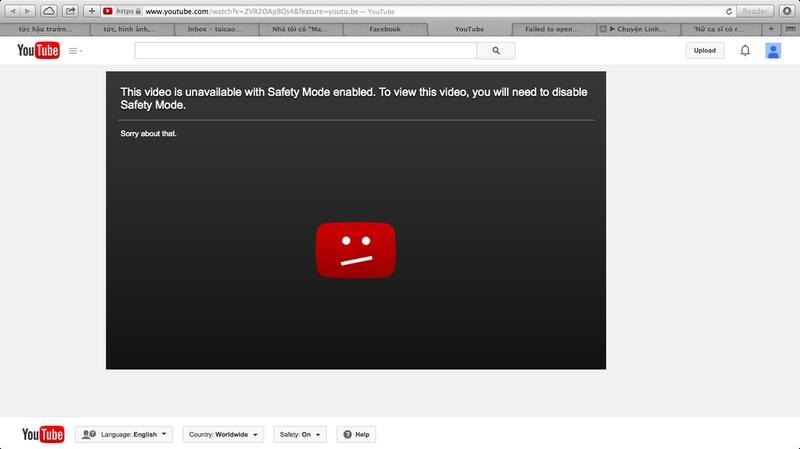Screen dimensions: 800x449
Task: Open the notifications bell icon
Action: [x=745, y=51]
